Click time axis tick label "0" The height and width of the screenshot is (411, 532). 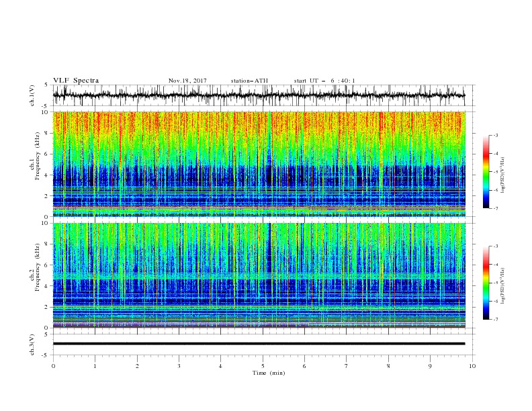click(53, 366)
